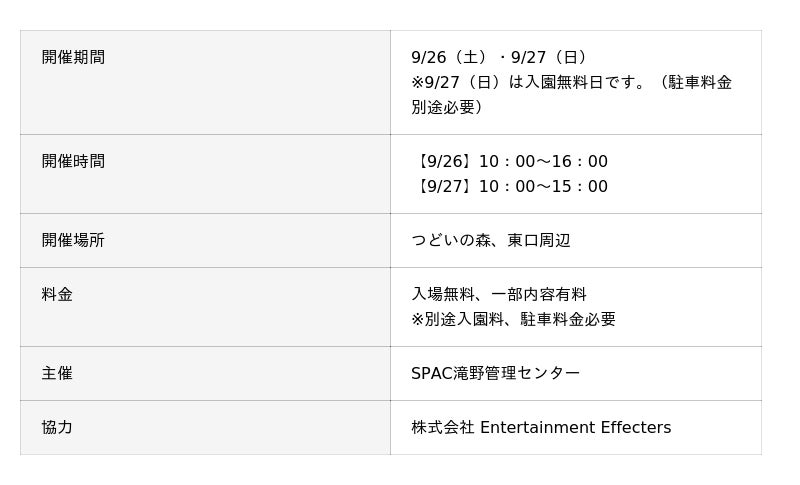Screen dimensions: 800x485
Task: Click the word Effecters in cooperation row
Action: 636,427
